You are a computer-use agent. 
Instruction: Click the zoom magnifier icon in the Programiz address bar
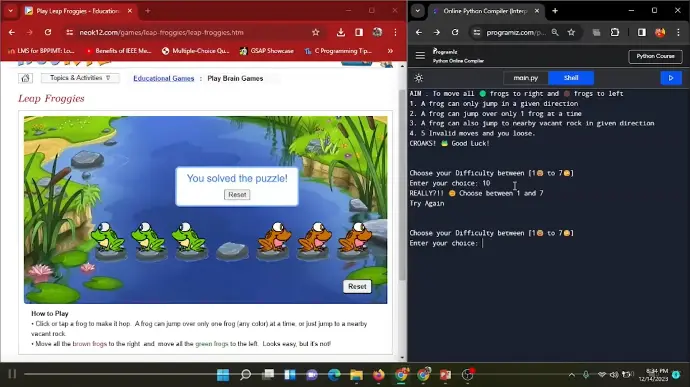pos(555,32)
